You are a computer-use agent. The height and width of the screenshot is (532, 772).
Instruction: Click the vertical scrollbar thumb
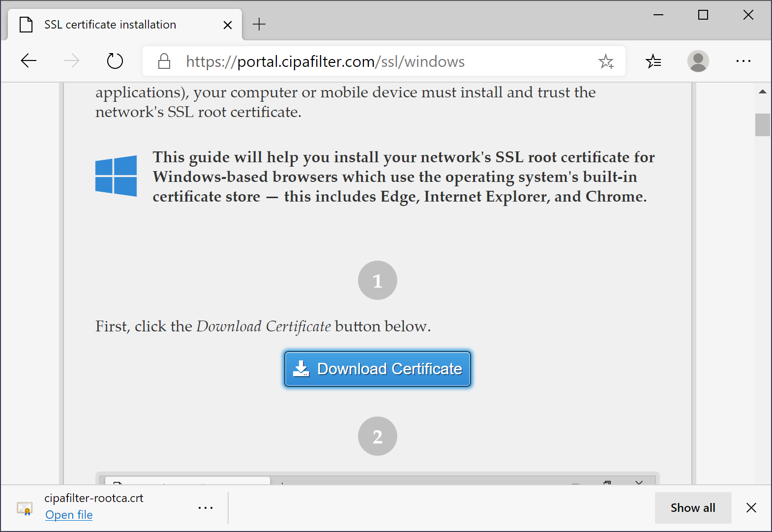[x=763, y=124]
